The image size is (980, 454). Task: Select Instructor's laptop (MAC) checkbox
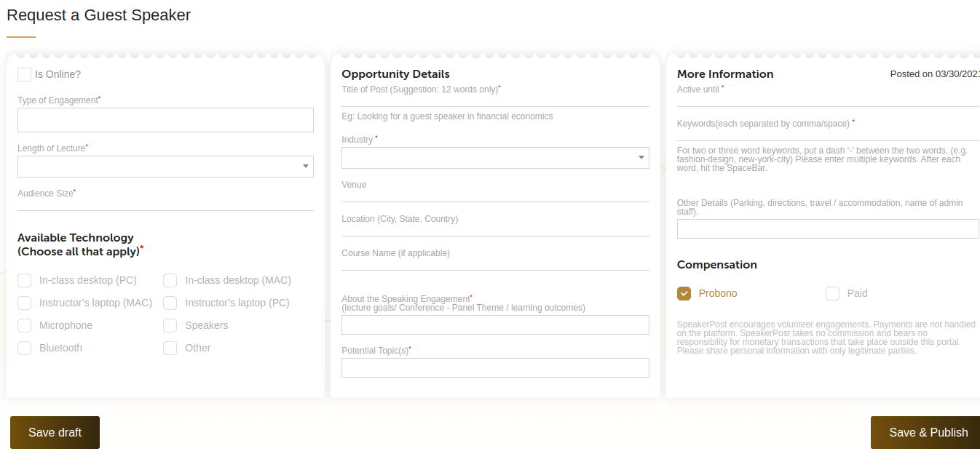click(25, 303)
